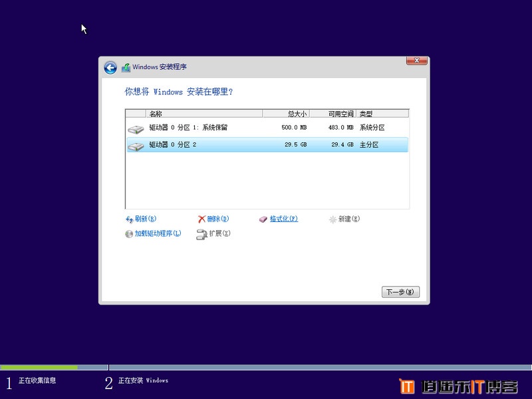Click the 刷新(R) refresh link
The image size is (532, 399).
146,219
